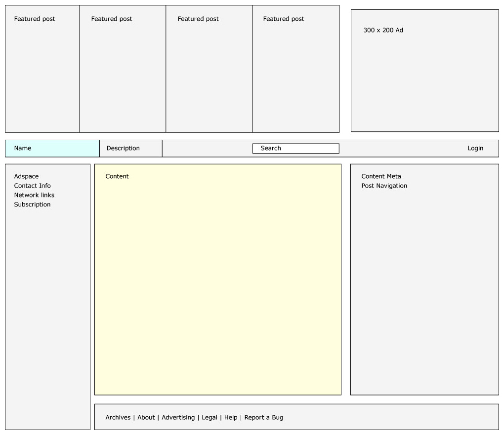Click the Legal footer link

[x=209, y=417]
